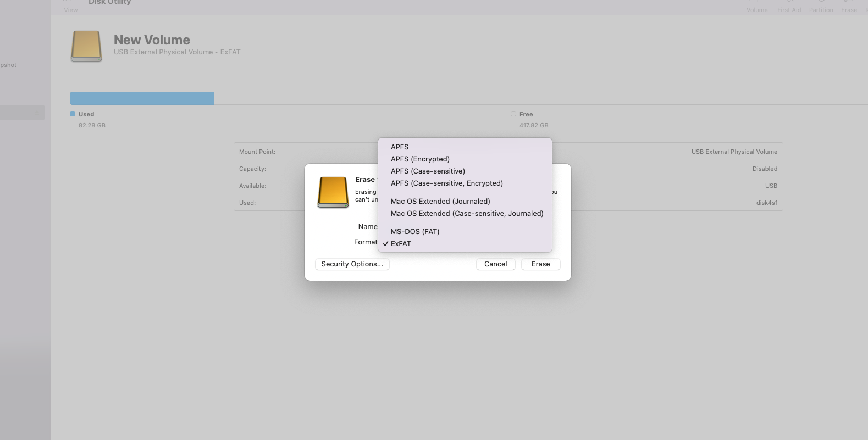Click the "417.82 GB" free value
Screen dimensions: 868x440
pyautogui.click(x=534, y=125)
